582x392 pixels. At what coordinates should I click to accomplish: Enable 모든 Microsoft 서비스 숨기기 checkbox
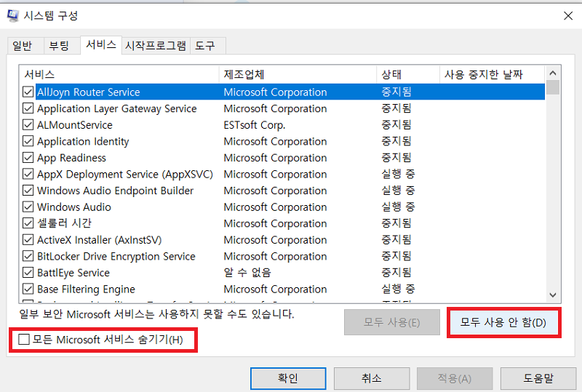click(24, 339)
